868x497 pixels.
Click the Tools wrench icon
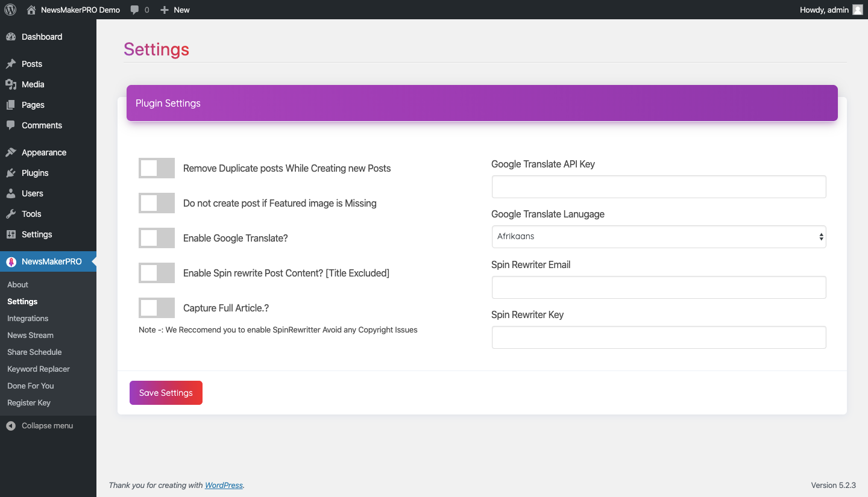point(11,214)
